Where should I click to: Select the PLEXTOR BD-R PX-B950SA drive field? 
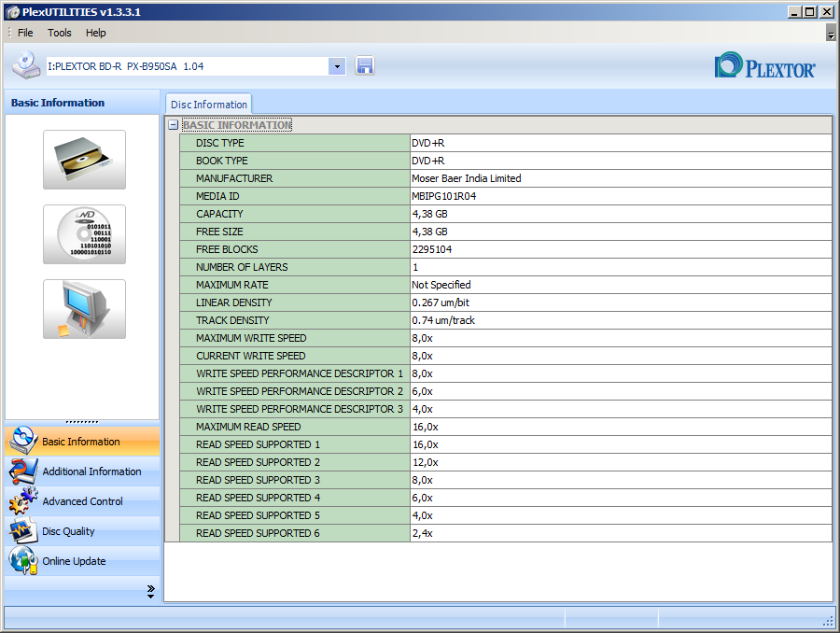point(188,66)
